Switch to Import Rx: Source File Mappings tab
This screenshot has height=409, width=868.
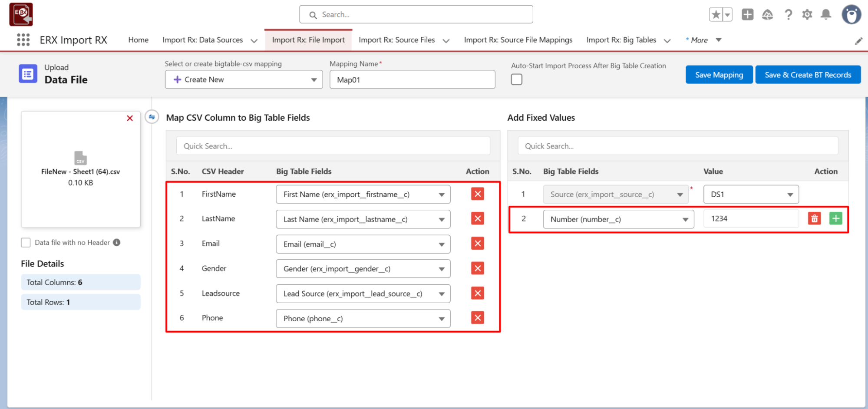[x=518, y=40]
